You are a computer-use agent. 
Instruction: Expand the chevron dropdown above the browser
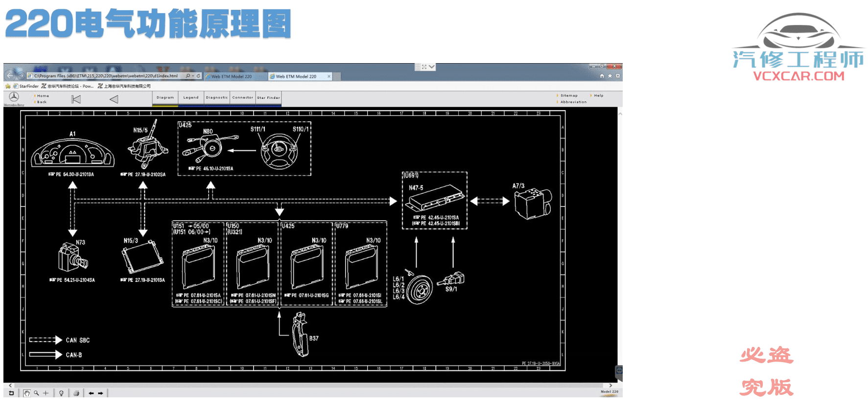[432, 67]
